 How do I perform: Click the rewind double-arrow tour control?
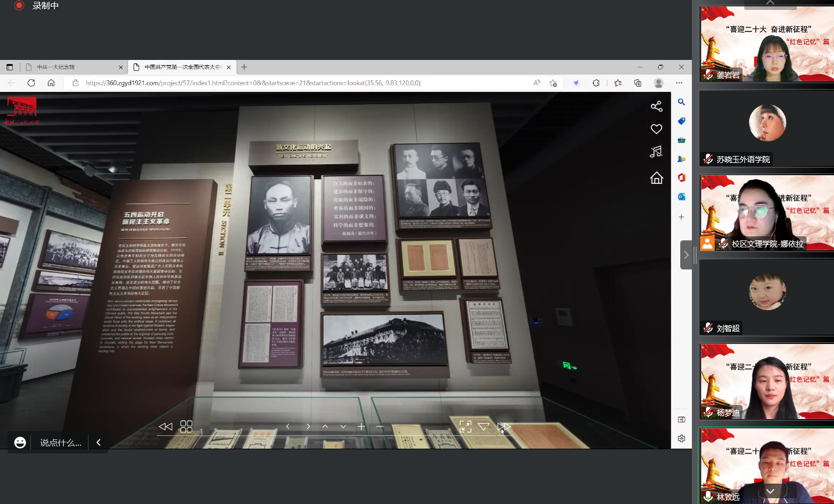pyautogui.click(x=165, y=427)
